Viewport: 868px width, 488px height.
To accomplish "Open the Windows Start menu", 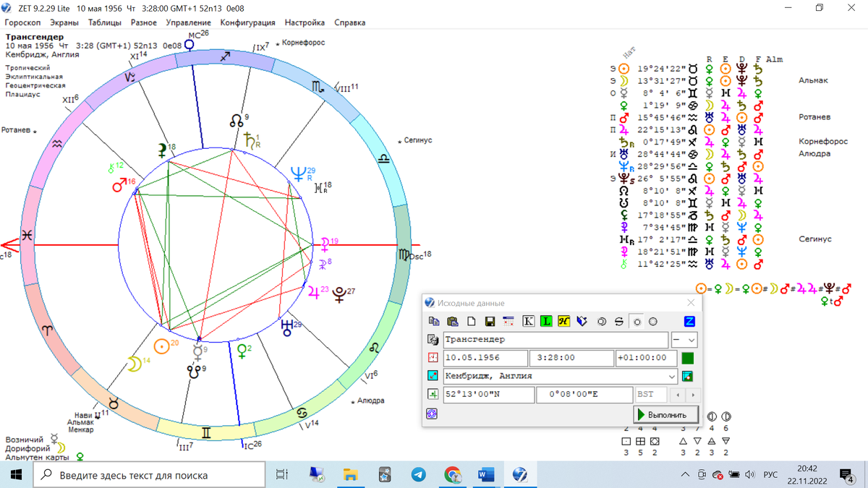I will point(16,475).
